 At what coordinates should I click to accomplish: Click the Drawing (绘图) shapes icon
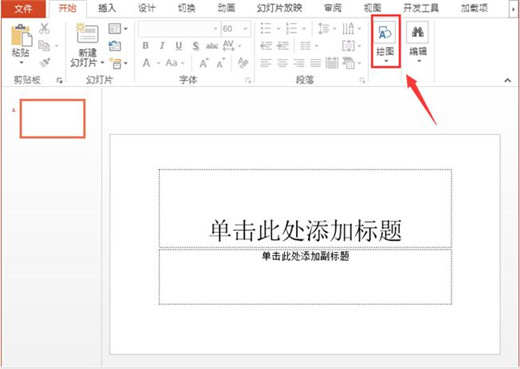point(385,32)
